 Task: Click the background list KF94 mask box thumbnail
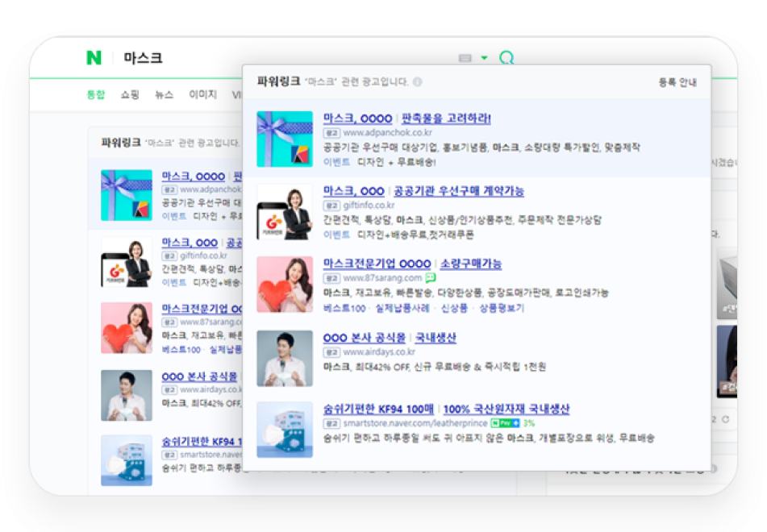coord(126,460)
